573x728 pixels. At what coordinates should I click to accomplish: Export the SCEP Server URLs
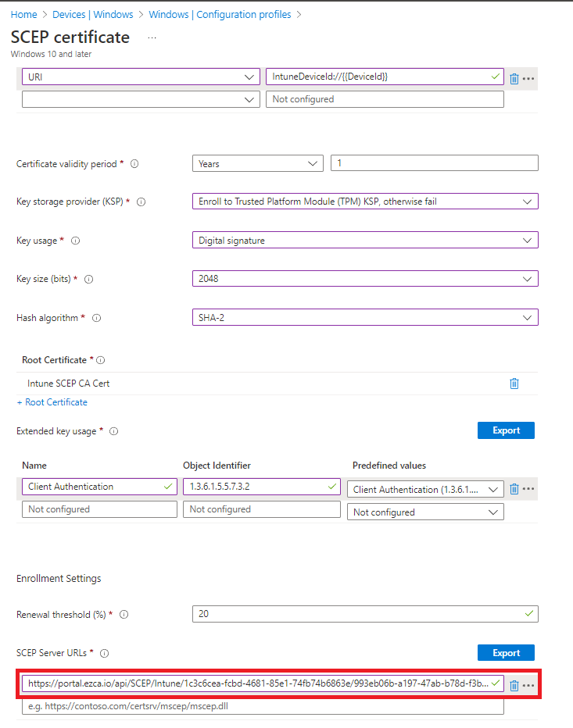[506, 653]
